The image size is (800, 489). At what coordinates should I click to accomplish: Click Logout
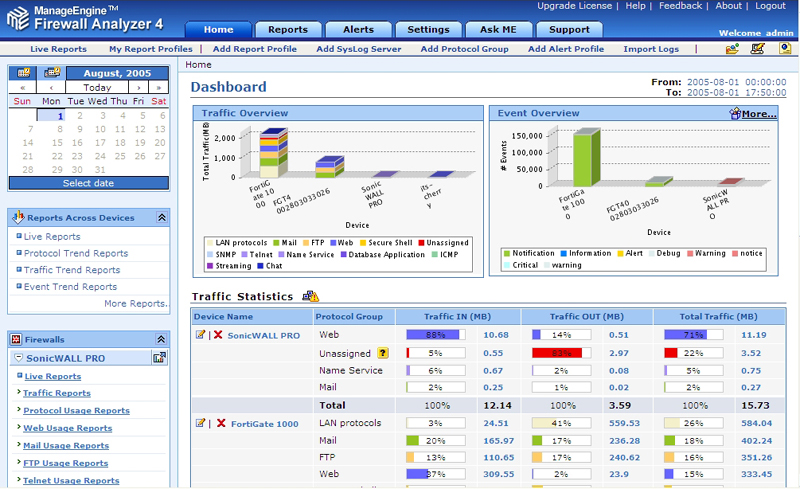point(770,6)
